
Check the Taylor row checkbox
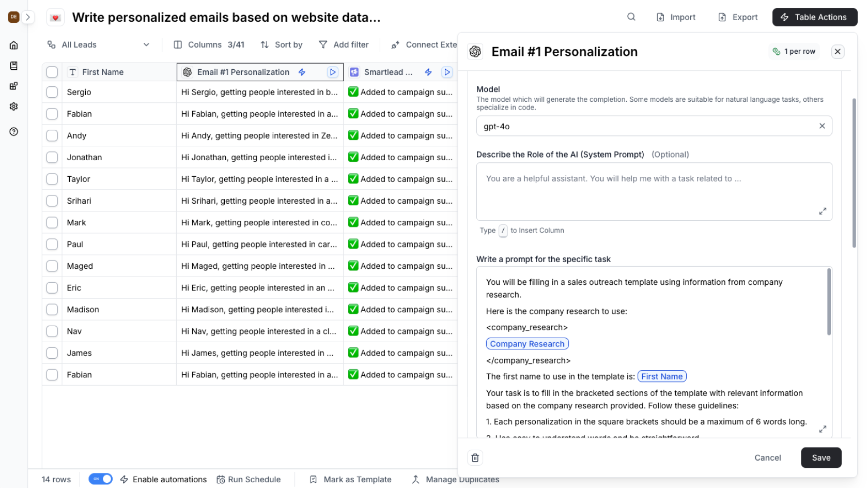[52, 179]
